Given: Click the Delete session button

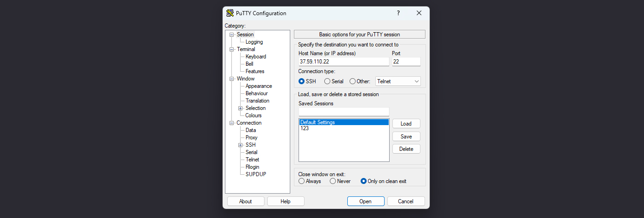Looking at the screenshot, I should pos(406,149).
